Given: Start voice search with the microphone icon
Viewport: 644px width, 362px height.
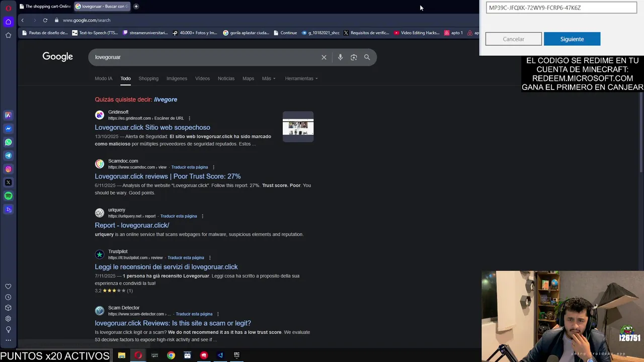Looking at the screenshot, I should tap(340, 57).
